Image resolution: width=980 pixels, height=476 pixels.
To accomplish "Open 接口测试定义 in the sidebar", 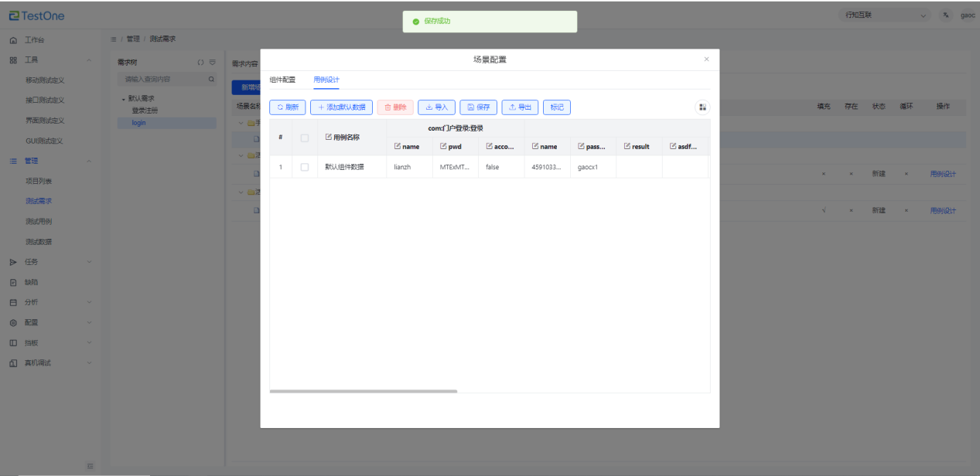I will [45, 100].
